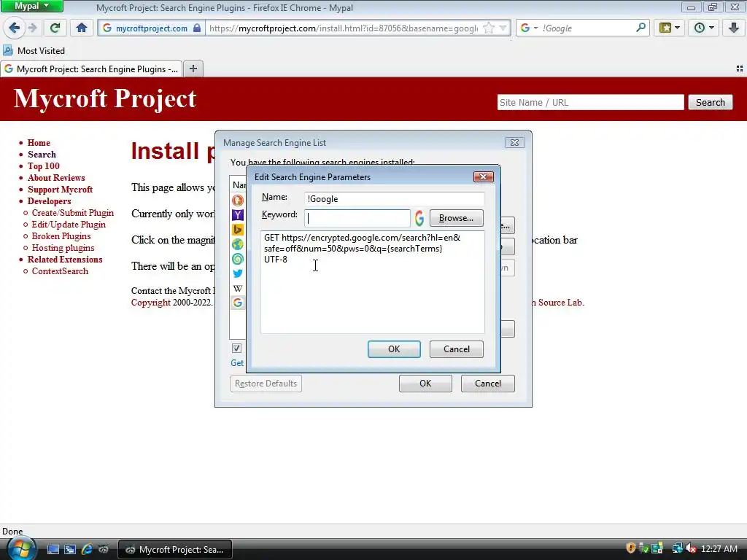Screen dimensions: 747x560
Task: Go back with the browser back arrow
Action: coord(15,28)
